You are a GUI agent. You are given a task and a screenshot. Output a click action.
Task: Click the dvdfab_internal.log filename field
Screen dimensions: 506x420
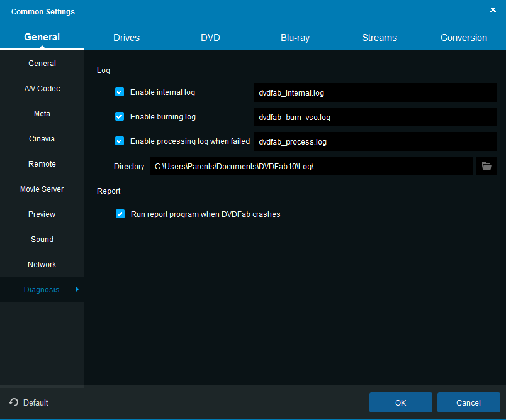pyautogui.click(x=374, y=92)
